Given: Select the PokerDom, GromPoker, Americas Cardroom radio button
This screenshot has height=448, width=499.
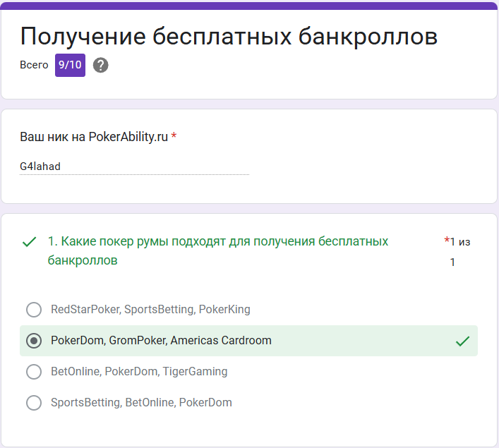Looking at the screenshot, I should click(34, 341).
